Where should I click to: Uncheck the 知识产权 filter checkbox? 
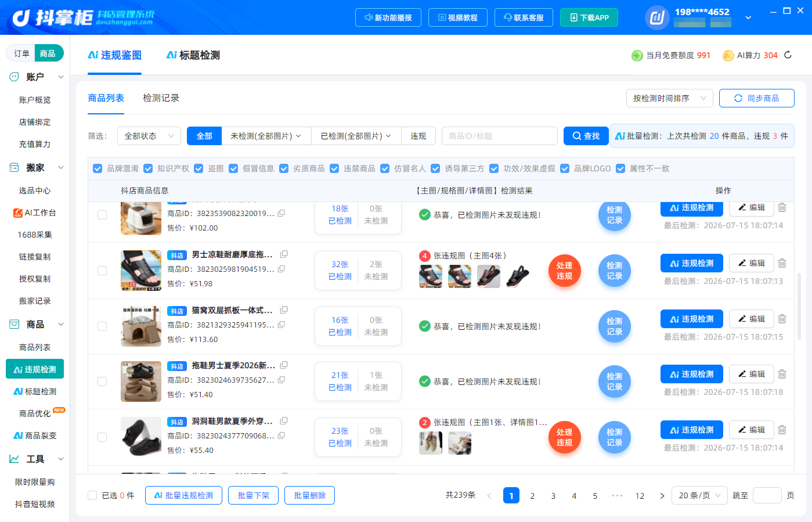click(148, 168)
